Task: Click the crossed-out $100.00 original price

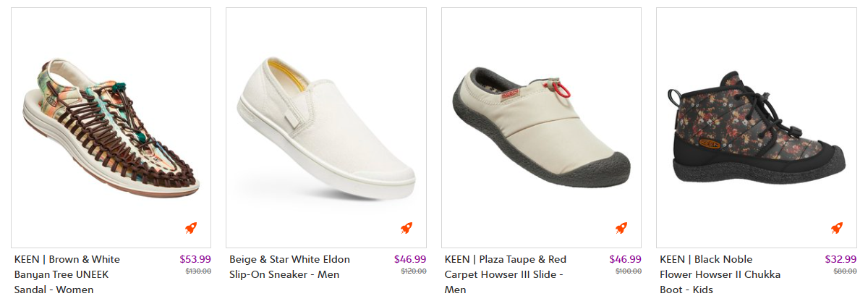Action: pos(629,271)
